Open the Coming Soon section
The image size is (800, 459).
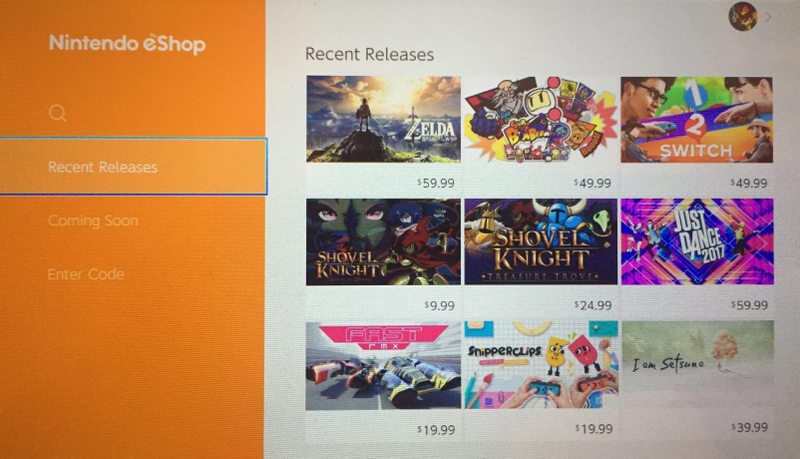pyautogui.click(x=93, y=220)
